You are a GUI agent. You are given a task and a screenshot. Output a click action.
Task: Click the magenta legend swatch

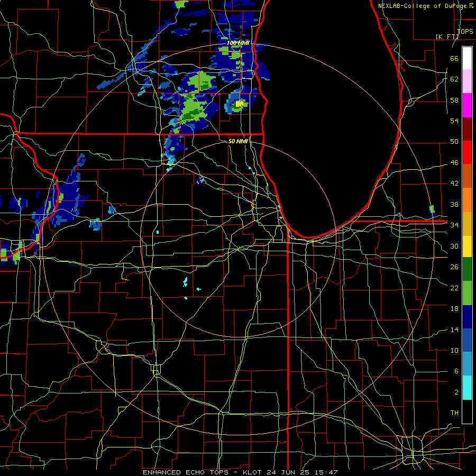pyautogui.click(x=467, y=105)
